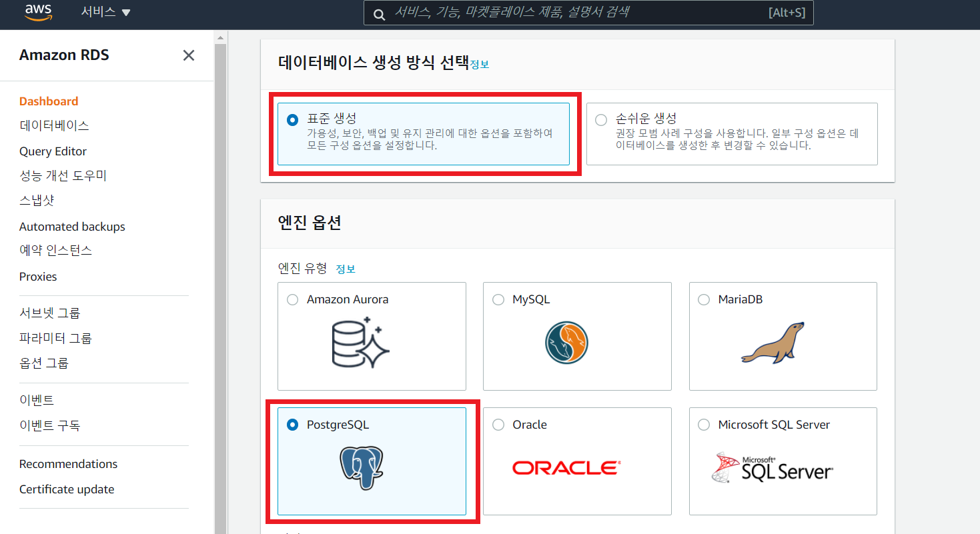Click the PostgreSQL elephant logo
The width and height of the screenshot is (980, 534).
(362, 468)
